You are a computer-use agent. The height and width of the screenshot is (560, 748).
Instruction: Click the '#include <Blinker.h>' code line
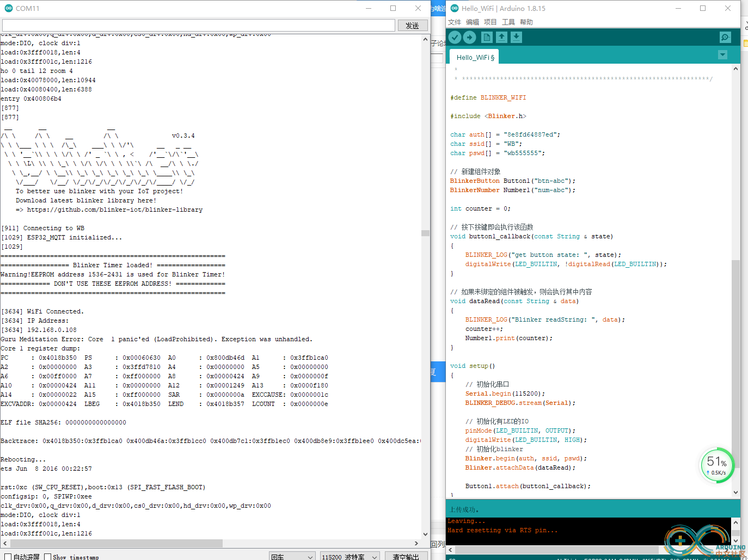488,116
